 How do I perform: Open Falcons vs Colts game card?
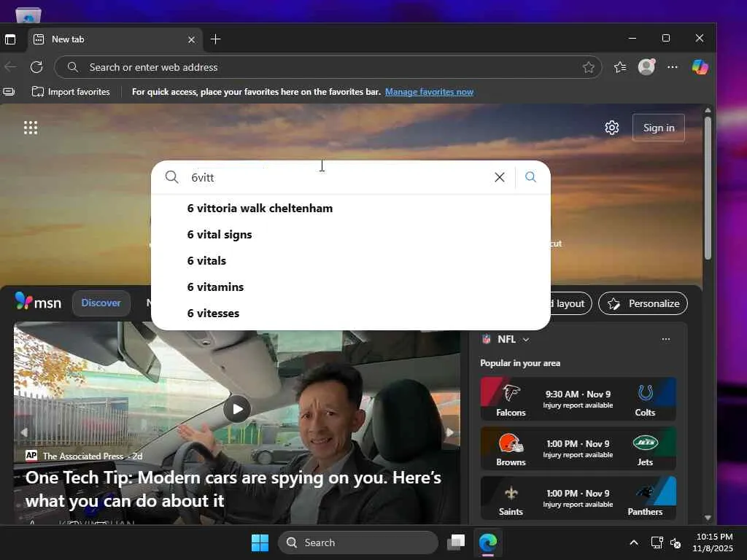tap(578, 399)
